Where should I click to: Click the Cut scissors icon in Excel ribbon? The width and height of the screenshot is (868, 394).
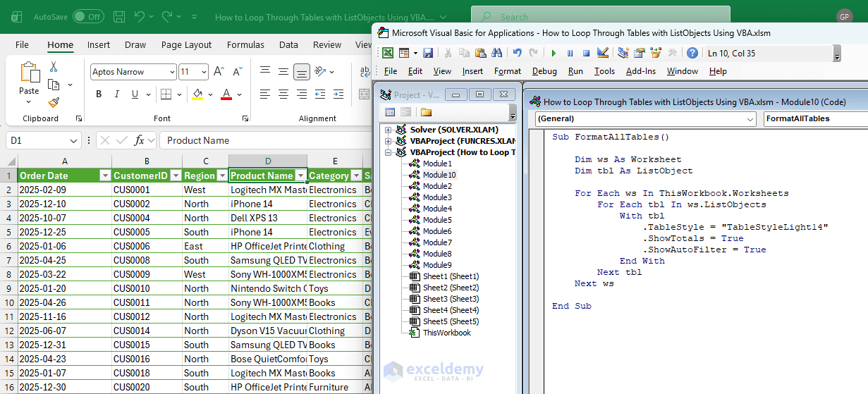point(54,67)
